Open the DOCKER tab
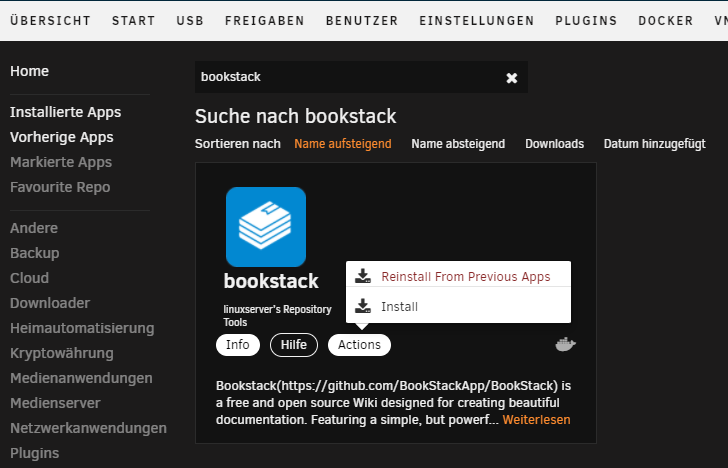The image size is (728, 468). point(666,21)
